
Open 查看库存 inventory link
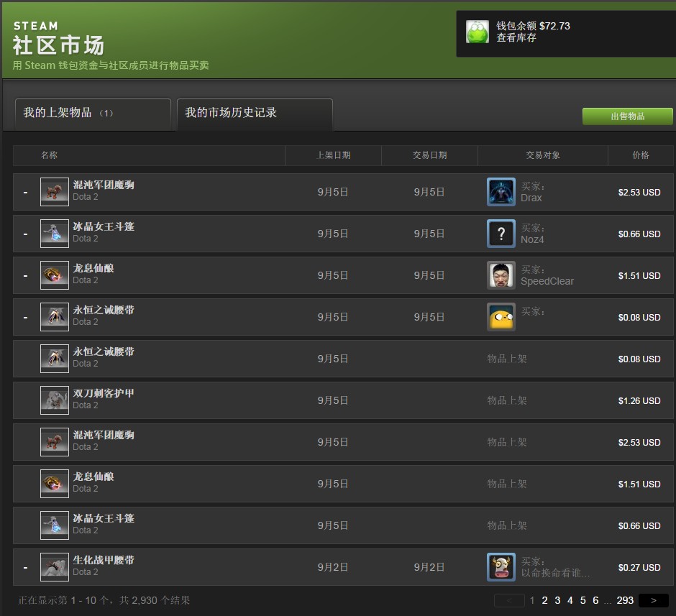pyautogui.click(x=516, y=38)
